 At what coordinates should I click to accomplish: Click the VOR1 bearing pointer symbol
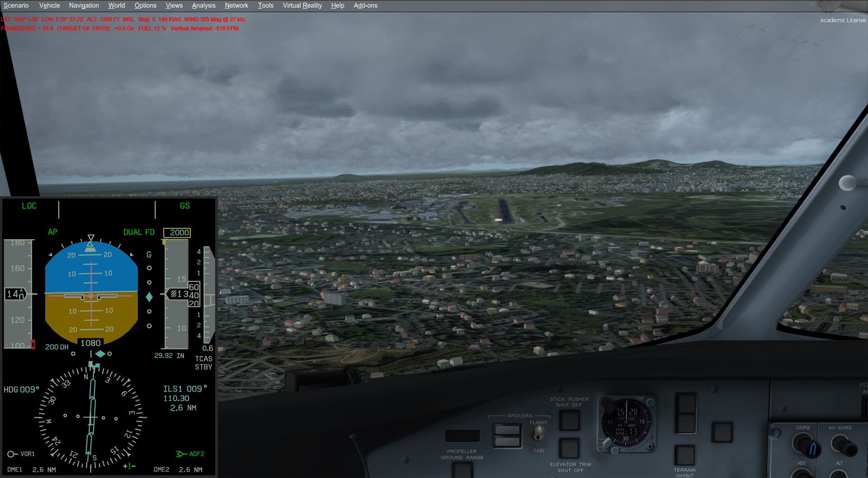[12, 454]
